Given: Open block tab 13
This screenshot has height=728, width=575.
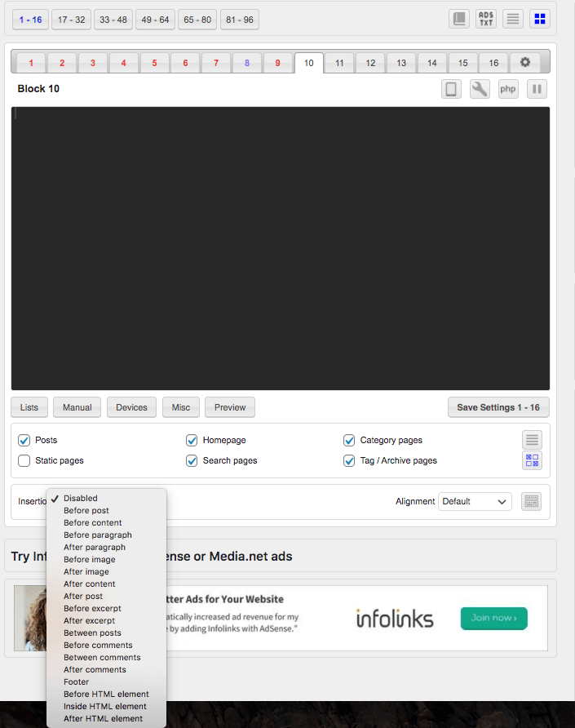Looking at the screenshot, I should click(401, 63).
